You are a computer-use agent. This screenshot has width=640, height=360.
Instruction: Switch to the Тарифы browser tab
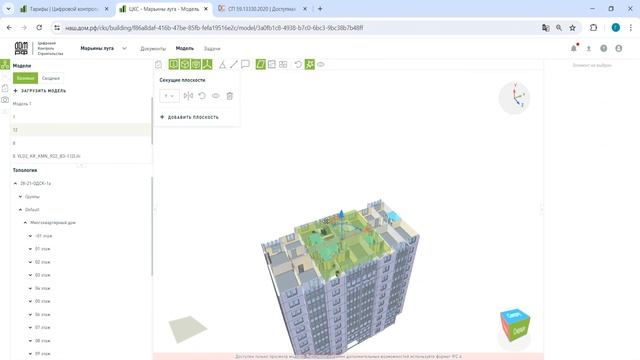pos(64,9)
